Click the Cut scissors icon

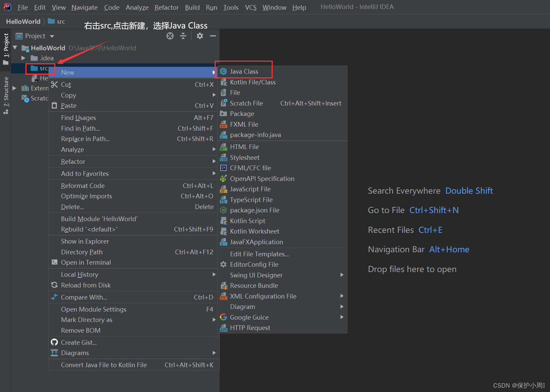click(54, 84)
